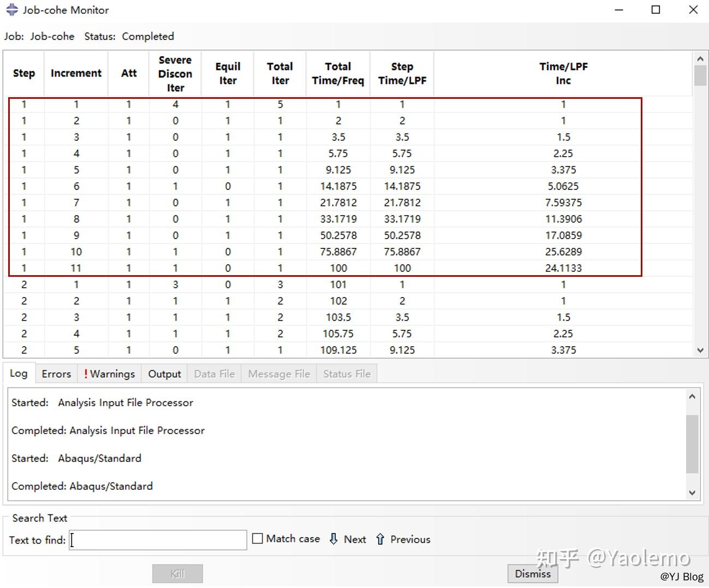Click log line Started: Abaqus/Standard
Screen dimensions: 709x588
pos(76,459)
